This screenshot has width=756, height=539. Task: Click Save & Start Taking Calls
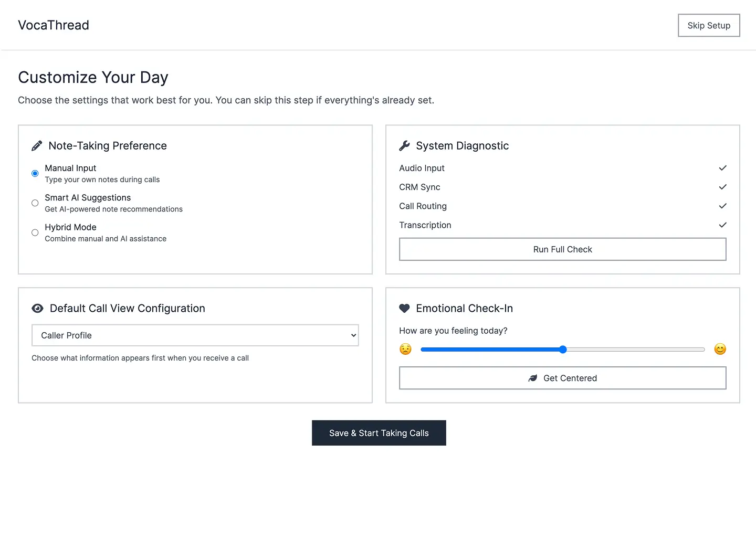pos(379,433)
